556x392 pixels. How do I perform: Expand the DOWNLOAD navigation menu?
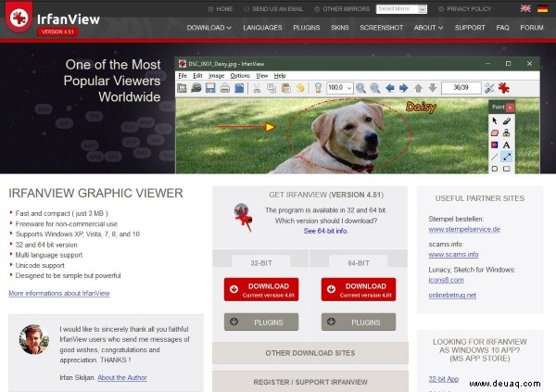click(x=209, y=28)
